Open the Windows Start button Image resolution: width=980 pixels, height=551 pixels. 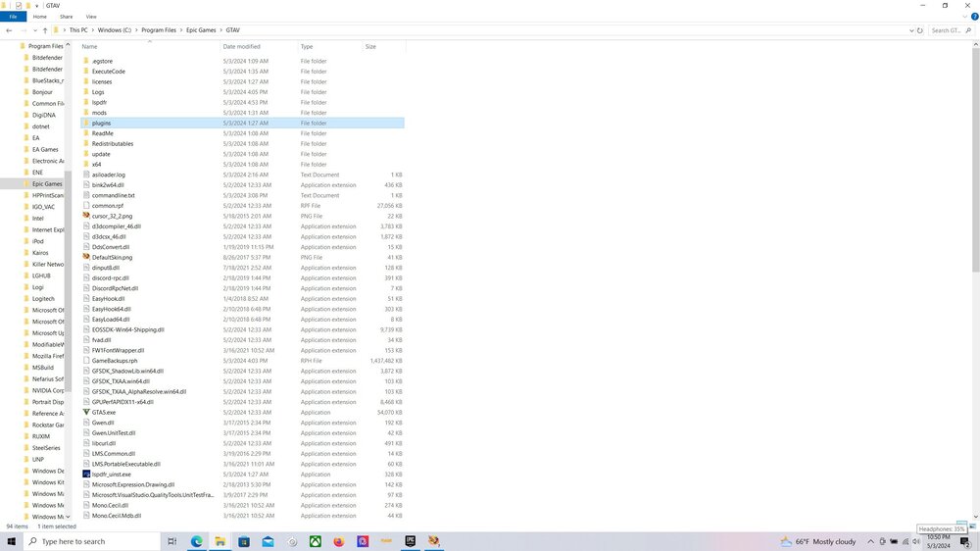(x=11, y=541)
